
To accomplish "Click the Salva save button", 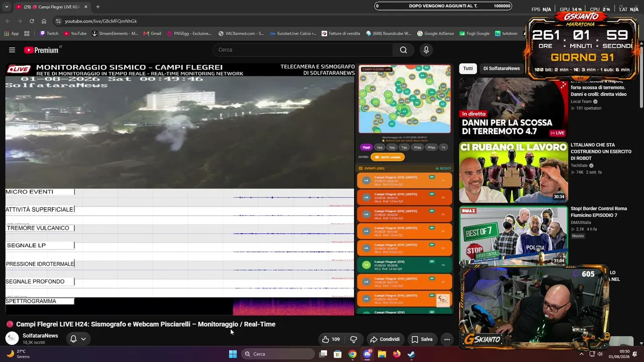I will [x=422, y=339].
